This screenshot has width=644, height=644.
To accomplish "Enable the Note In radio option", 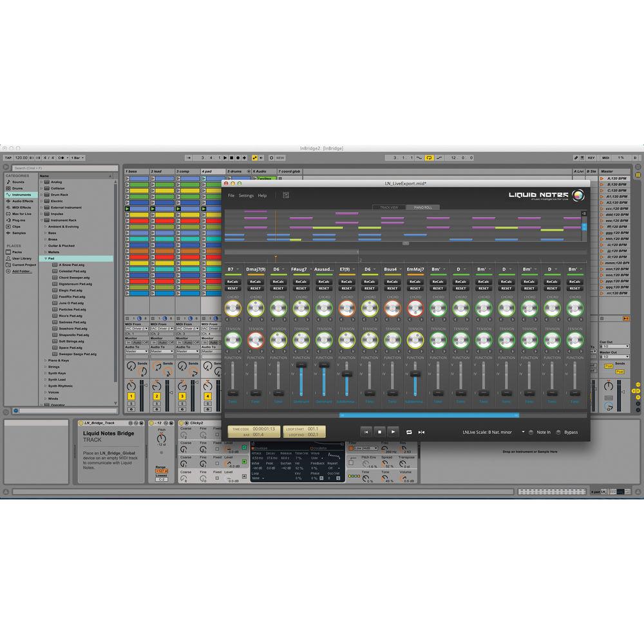I will 531,432.
